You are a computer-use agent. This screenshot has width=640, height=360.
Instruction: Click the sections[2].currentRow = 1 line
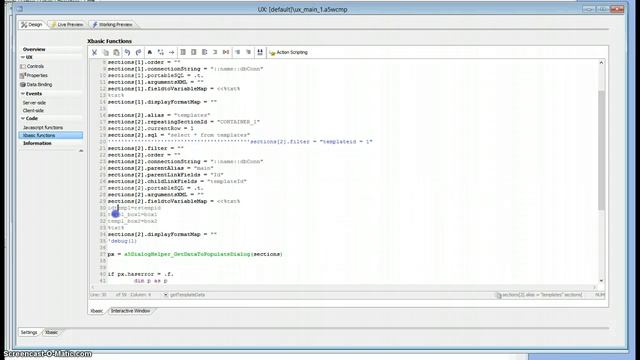(x=151, y=129)
